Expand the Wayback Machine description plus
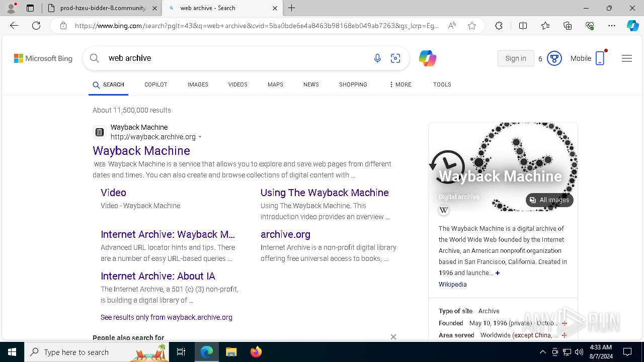Screen dimensions: 644x362 click(x=498, y=273)
